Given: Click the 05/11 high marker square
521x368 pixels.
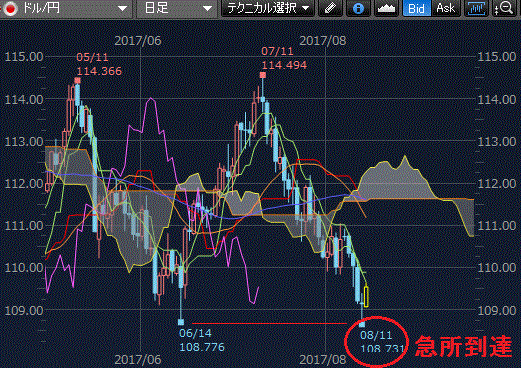Looking at the screenshot, I should pos(77,80).
